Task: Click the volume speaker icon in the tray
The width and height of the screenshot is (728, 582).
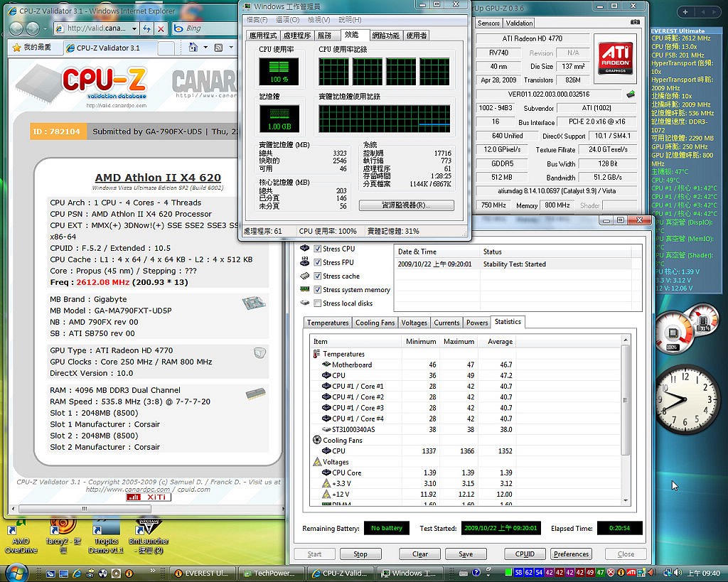Action: pos(678,573)
